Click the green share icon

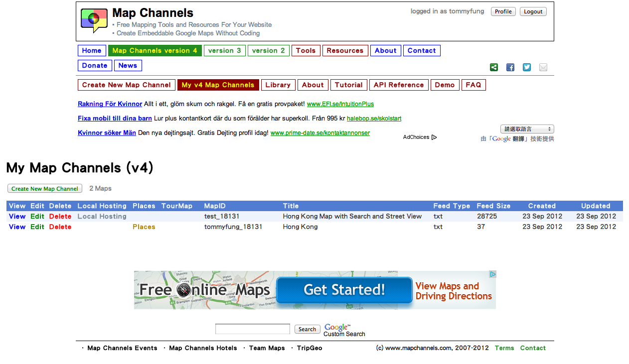(493, 67)
